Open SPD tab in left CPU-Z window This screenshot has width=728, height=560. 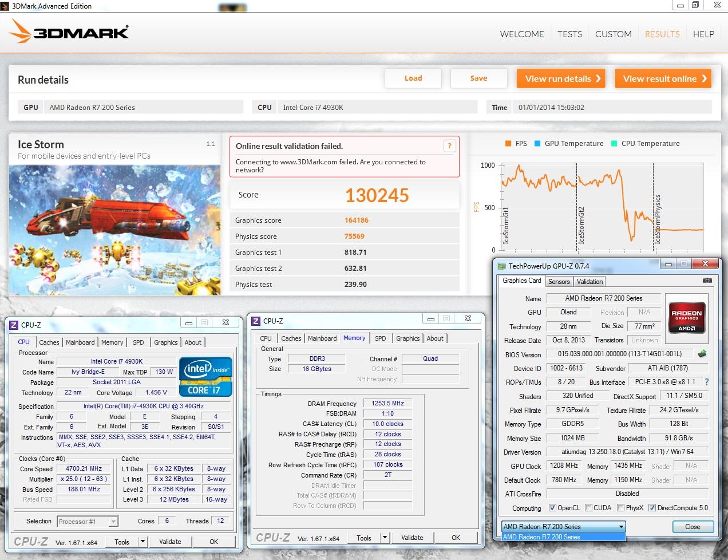139,342
